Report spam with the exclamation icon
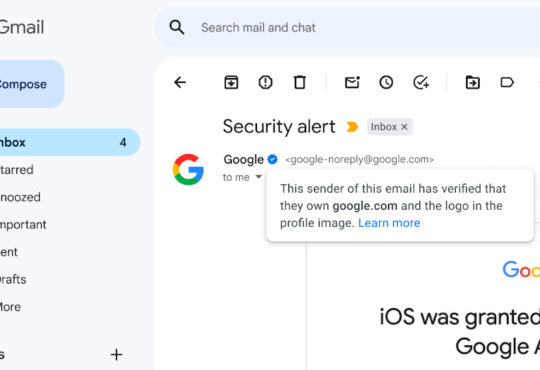 (266, 82)
